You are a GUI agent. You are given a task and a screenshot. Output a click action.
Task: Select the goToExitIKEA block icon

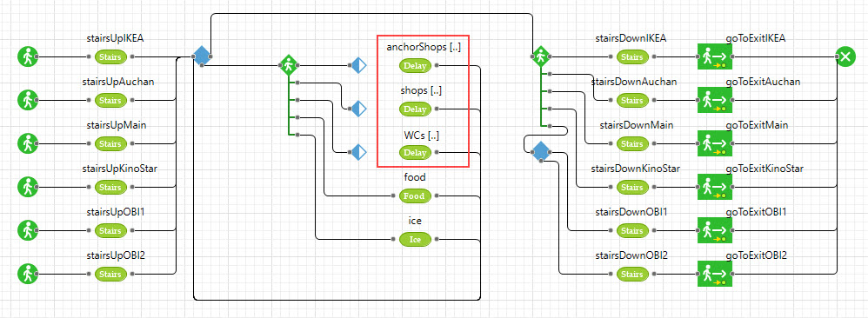coord(714,56)
